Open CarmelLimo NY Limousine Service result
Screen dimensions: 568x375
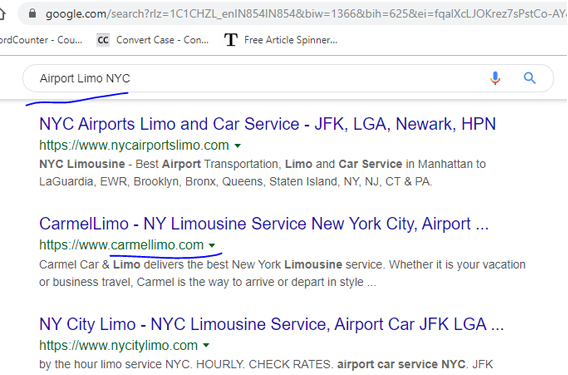coord(264,224)
